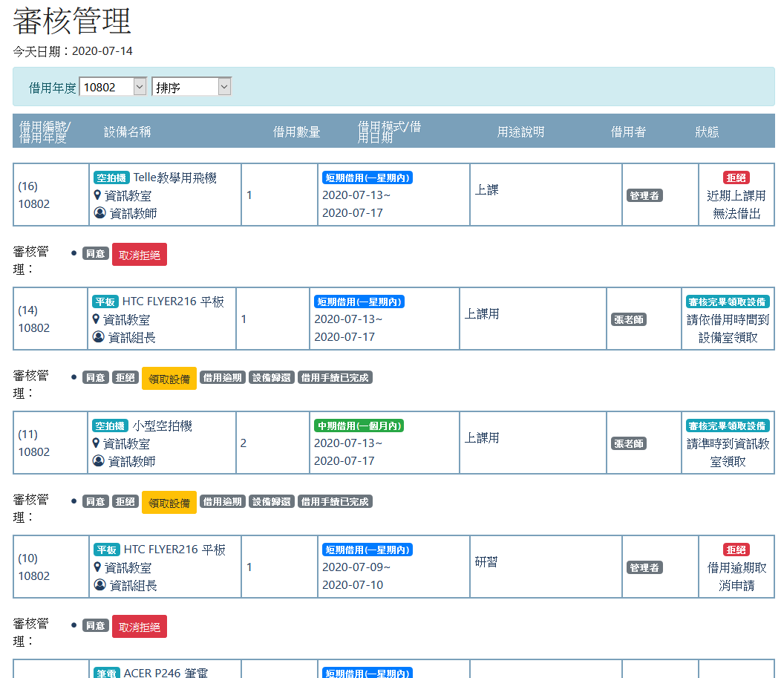
Task: Click location pin icon in record 16
Action: click(x=97, y=195)
